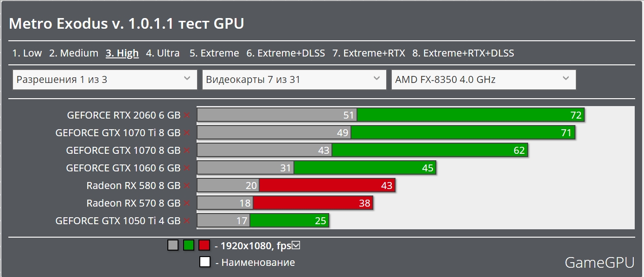644x277 pixels.
Task: Open the Extreme+DLSS preset tab
Action: point(285,53)
